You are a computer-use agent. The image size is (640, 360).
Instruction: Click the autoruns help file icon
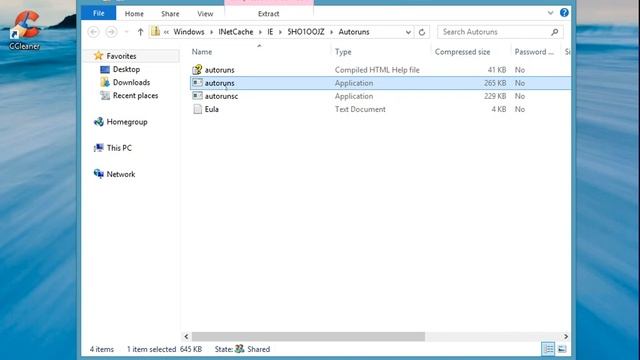197,70
